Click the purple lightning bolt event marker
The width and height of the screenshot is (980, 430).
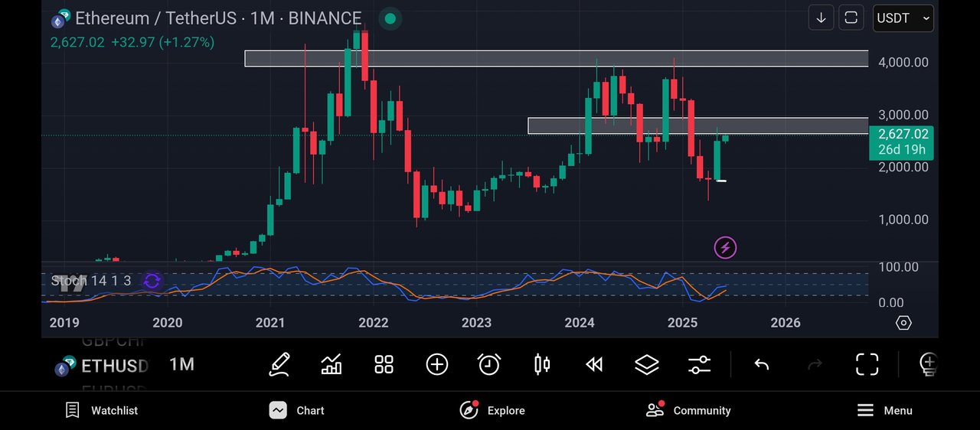tap(725, 248)
